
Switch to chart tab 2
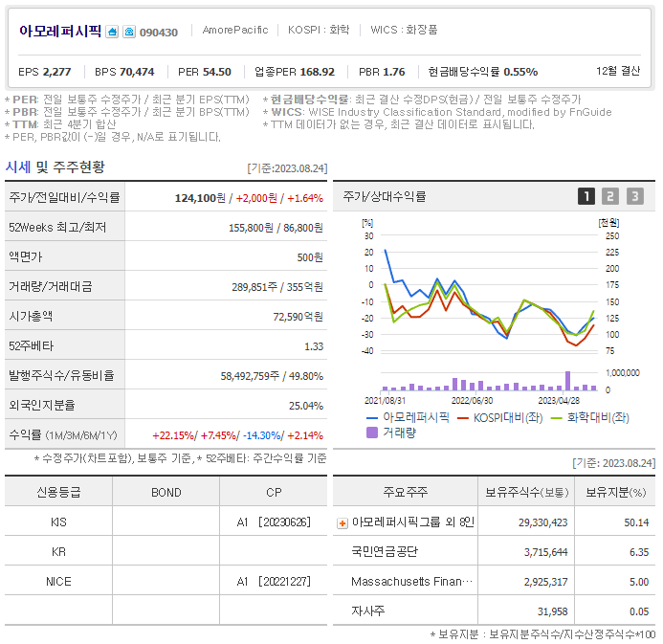(610, 196)
